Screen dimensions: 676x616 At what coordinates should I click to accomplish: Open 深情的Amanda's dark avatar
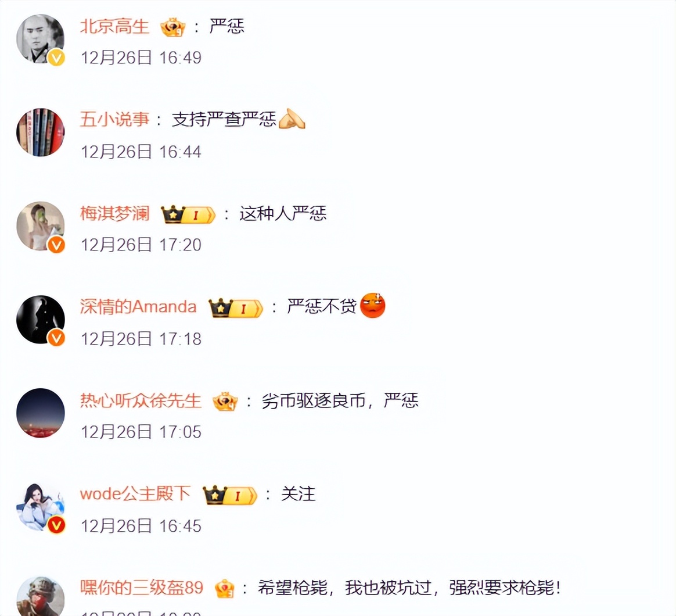pos(41,320)
